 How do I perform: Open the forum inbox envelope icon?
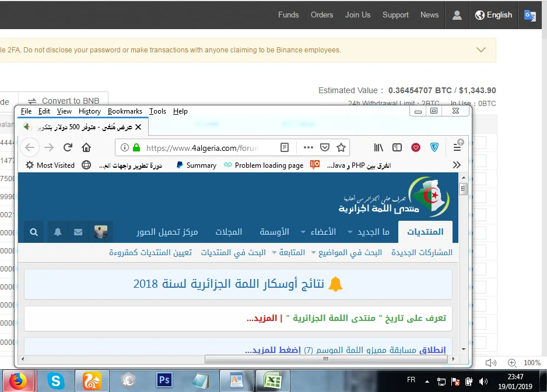tap(78, 232)
